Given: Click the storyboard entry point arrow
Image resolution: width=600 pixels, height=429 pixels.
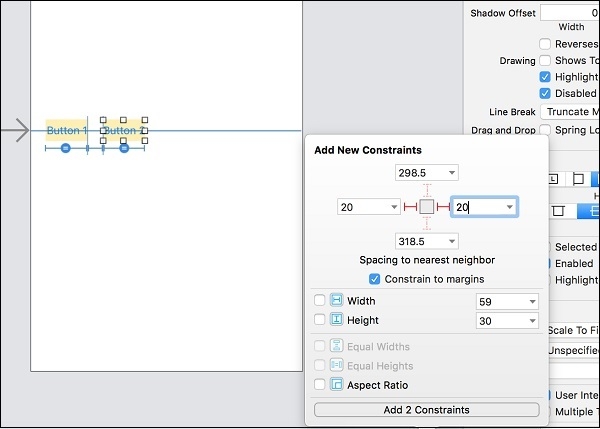Looking at the screenshot, I should [16, 131].
